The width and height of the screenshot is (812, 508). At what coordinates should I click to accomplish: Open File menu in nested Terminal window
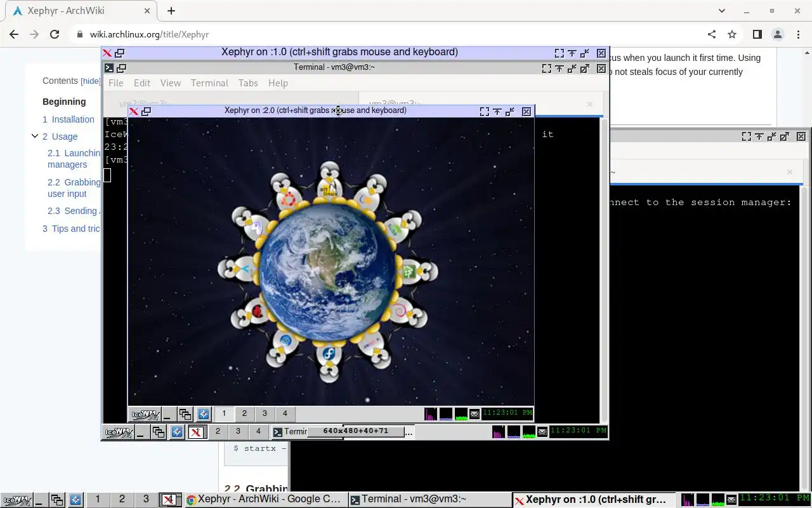point(116,83)
